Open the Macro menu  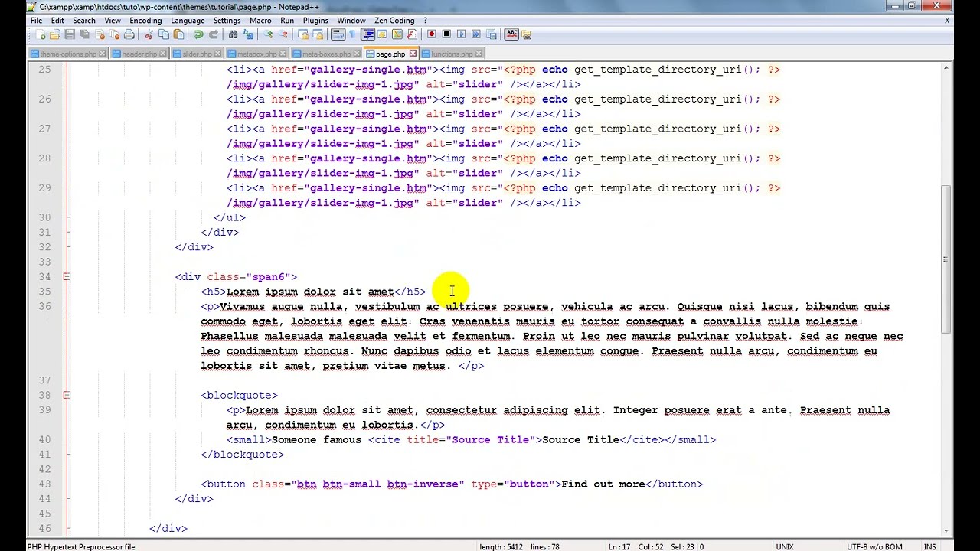pos(260,21)
